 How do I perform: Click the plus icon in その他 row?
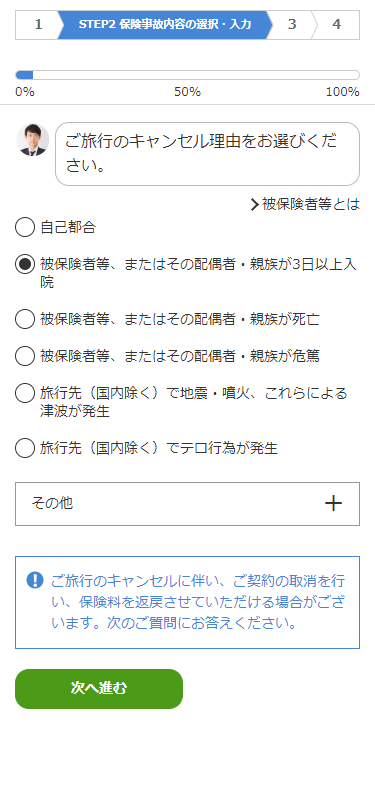(x=333, y=503)
